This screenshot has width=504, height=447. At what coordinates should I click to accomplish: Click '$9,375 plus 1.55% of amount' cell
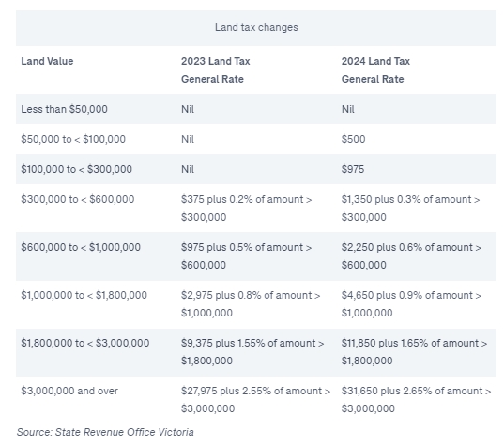click(x=252, y=352)
